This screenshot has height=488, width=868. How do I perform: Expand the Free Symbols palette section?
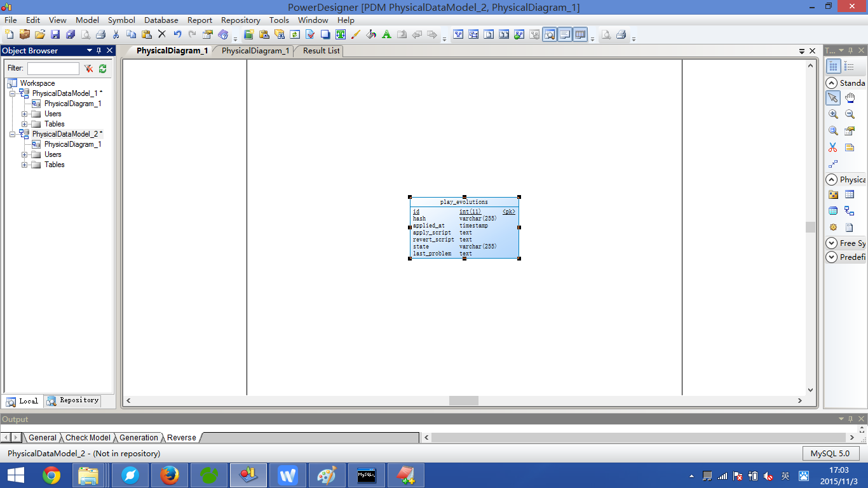tap(831, 243)
